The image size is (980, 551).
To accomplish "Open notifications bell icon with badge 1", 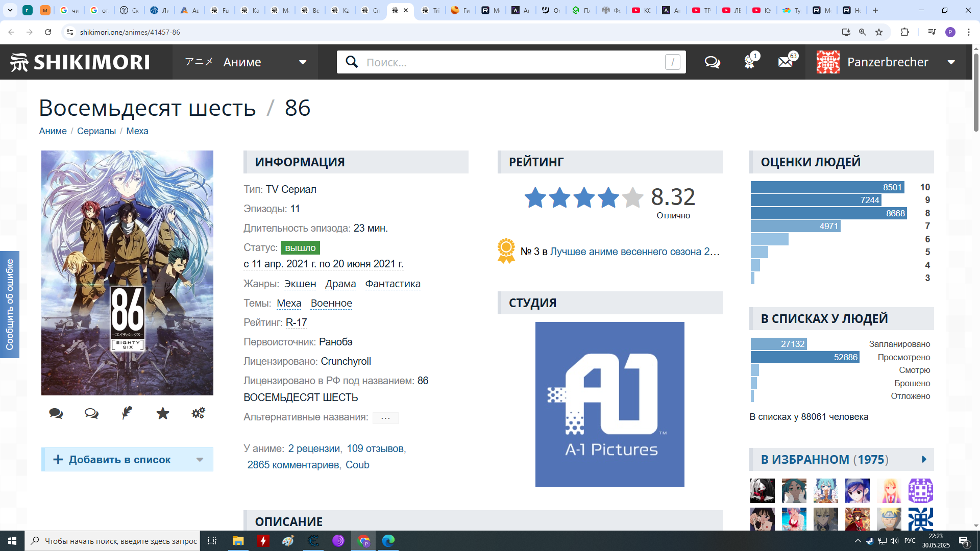I will coord(749,61).
